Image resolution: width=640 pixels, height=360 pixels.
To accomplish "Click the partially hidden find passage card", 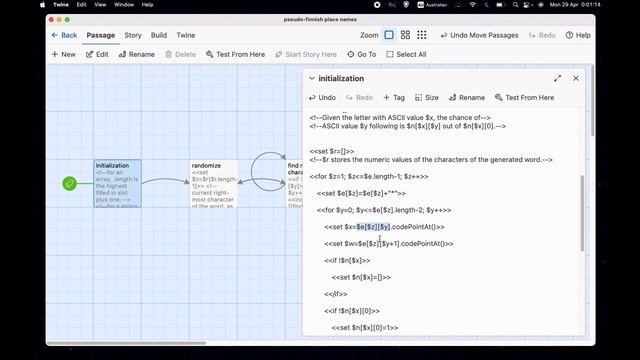I will 295,184.
